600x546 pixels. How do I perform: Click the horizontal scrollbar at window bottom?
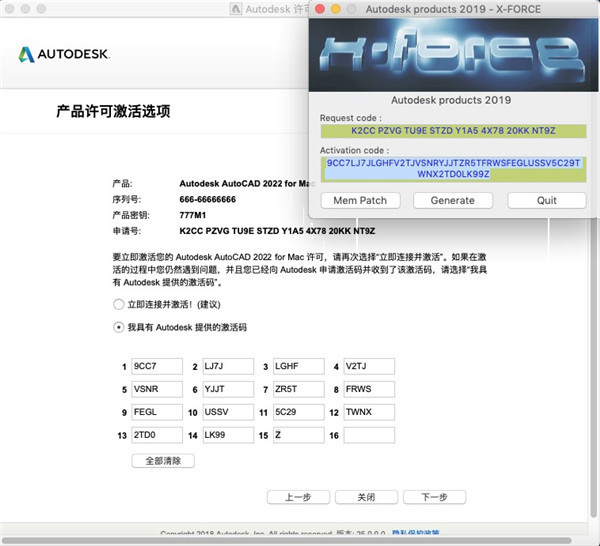click(x=287, y=541)
